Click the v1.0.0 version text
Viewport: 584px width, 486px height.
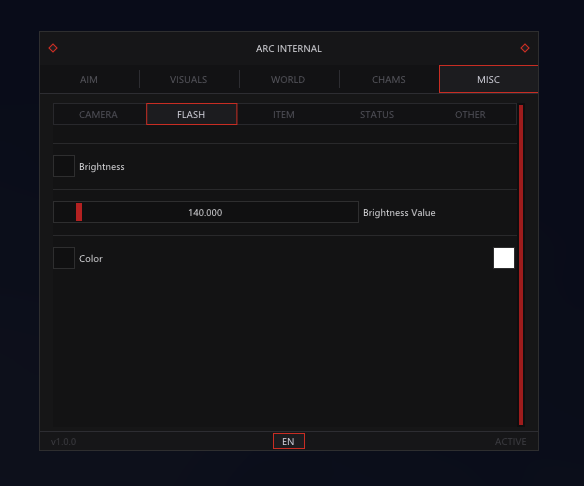64,441
